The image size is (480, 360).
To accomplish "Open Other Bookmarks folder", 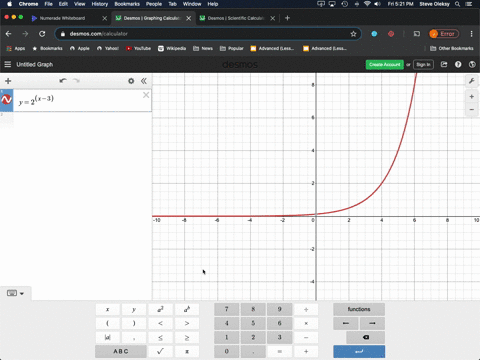I will pos(452,48).
